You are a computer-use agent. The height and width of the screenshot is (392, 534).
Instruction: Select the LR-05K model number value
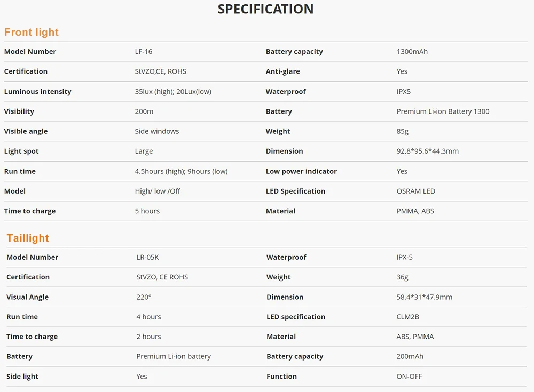tap(147, 257)
